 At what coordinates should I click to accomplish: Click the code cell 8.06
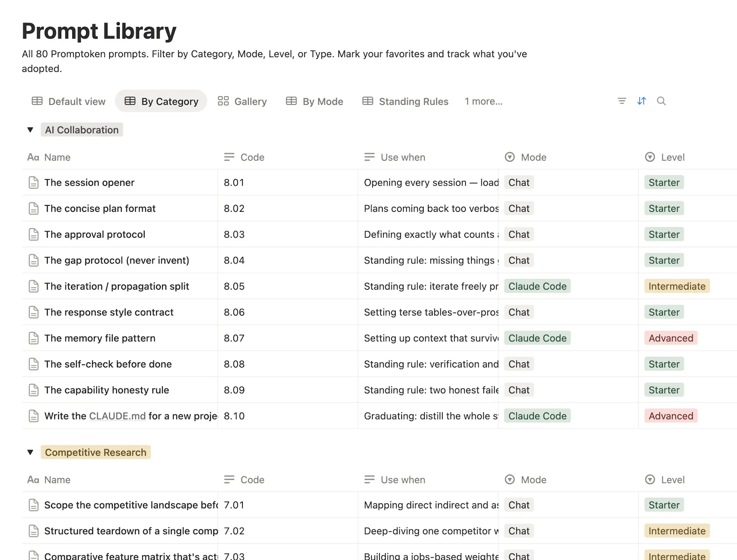click(287, 312)
